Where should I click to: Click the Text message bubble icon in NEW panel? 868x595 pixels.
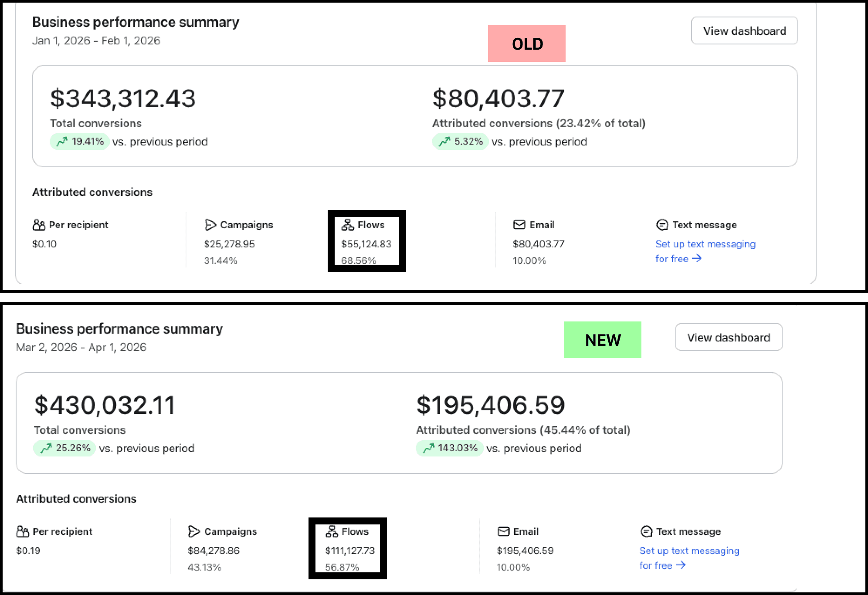tap(646, 531)
